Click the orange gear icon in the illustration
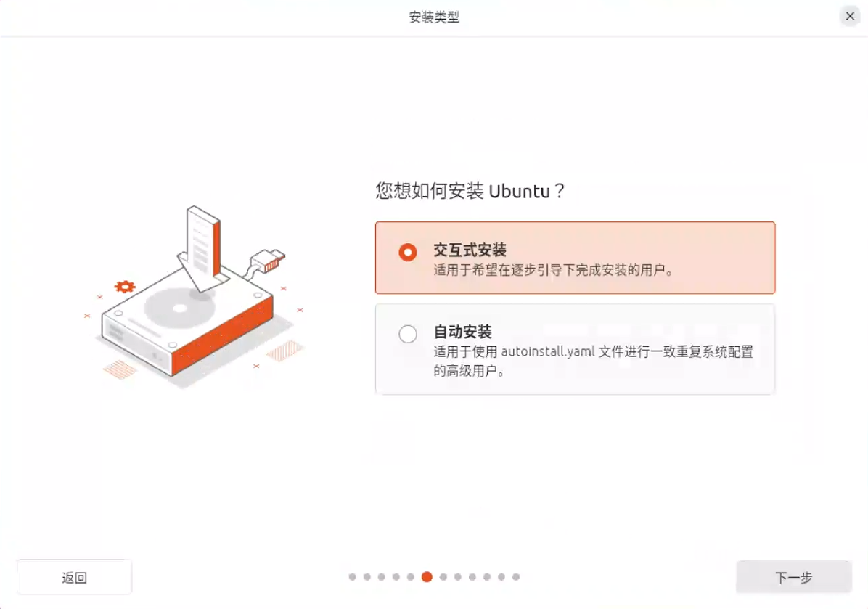This screenshot has width=868, height=609. (x=125, y=287)
